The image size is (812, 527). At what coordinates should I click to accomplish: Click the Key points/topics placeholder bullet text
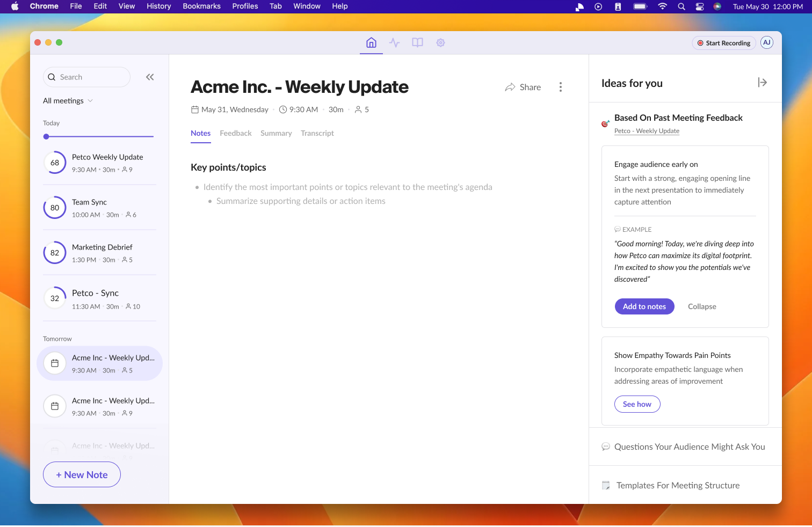click(348, 187)
